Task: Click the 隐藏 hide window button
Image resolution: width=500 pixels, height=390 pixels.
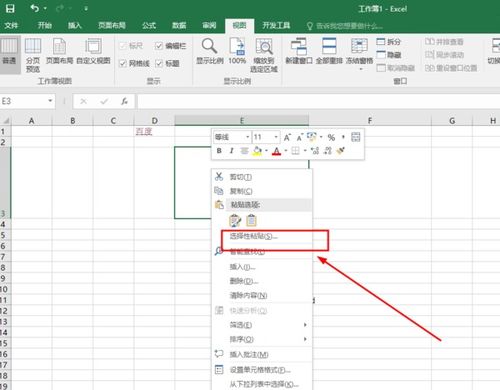Action: [389, 55]
